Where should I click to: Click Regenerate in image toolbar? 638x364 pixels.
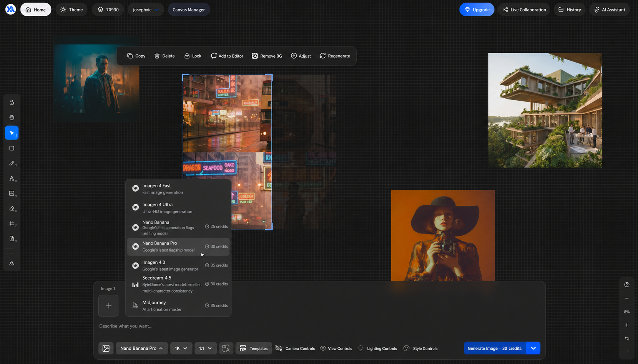pos(335,56)
